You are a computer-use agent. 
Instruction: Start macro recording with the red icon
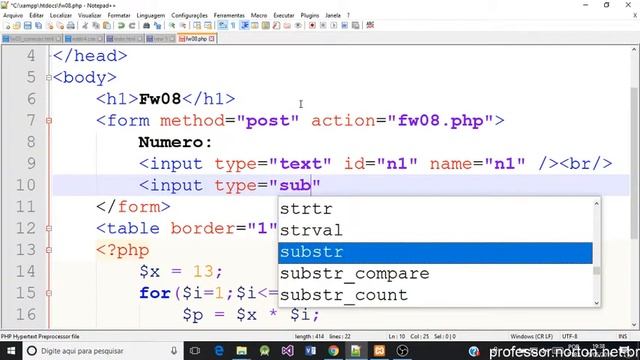tap(312, 25)
